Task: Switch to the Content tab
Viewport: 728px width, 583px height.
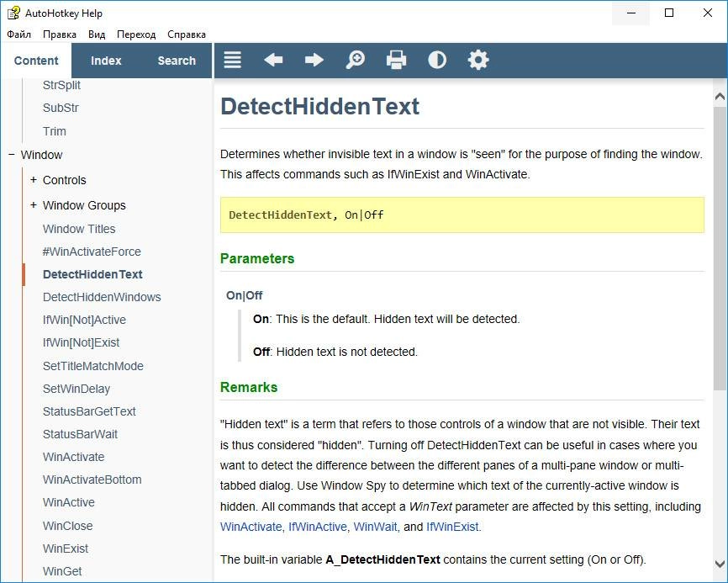Action: (36, 61)
